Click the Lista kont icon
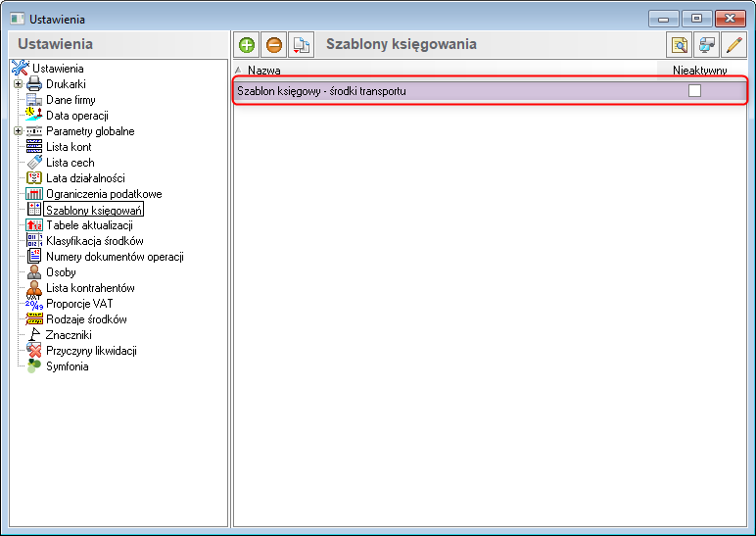 pos(34,147)
